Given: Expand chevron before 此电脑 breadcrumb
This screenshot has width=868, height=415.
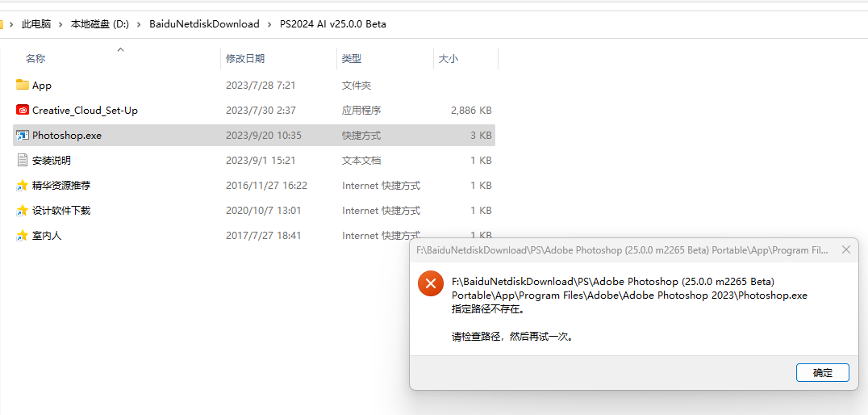Looking at the screenshot, I should (x=11, y=24).
